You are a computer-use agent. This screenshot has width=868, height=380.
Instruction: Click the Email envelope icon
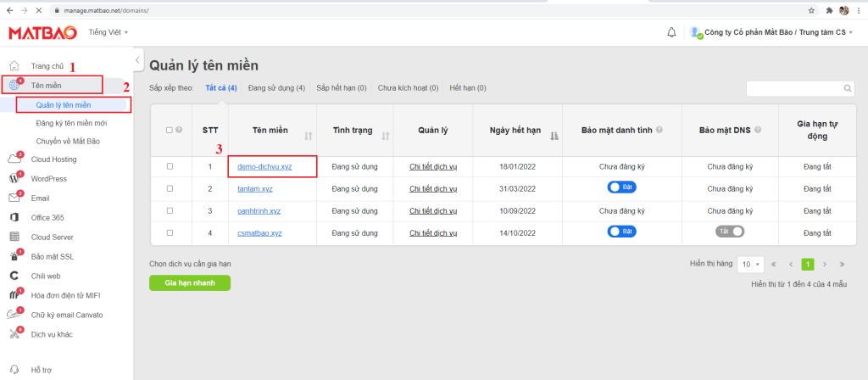(x=14, y=198)
